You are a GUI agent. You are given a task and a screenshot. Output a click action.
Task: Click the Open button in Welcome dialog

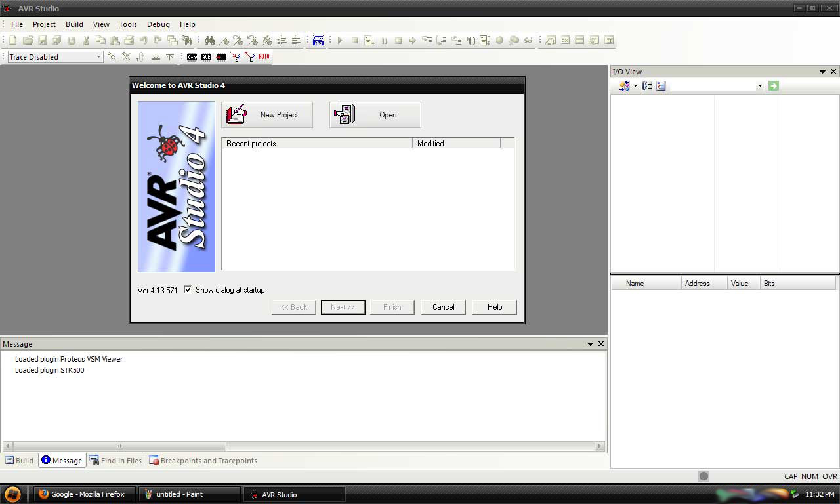click(375, 115)
